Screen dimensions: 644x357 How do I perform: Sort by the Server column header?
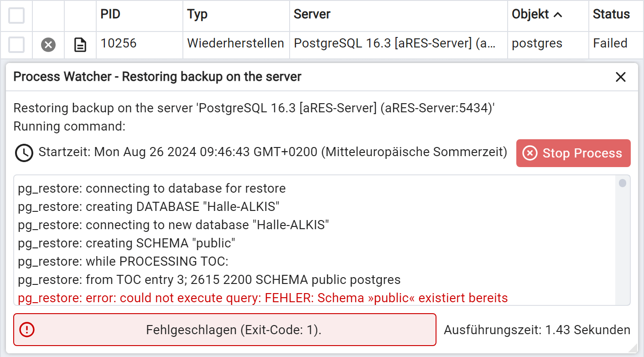click(312, 15)
